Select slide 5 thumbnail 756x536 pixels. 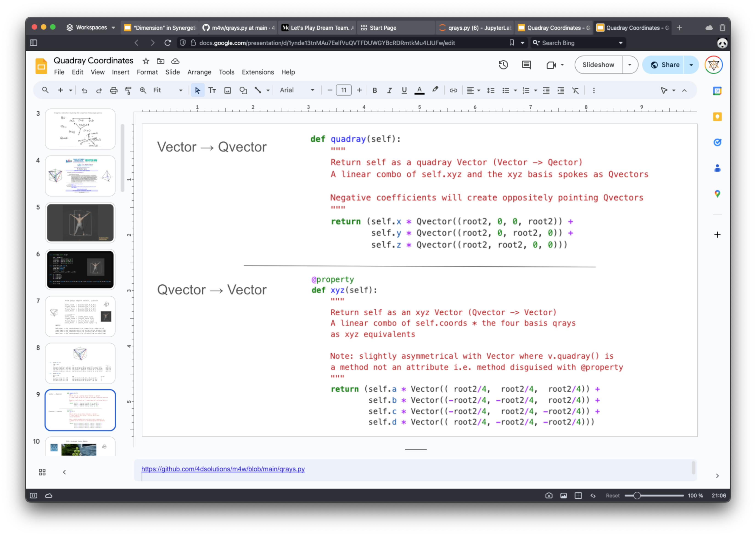(80, 223)
